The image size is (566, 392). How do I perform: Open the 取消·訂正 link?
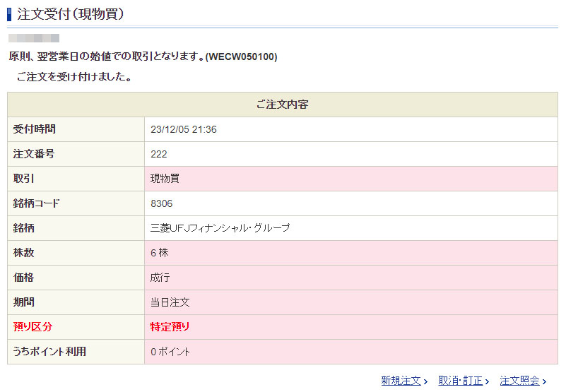tap(460, 381)
